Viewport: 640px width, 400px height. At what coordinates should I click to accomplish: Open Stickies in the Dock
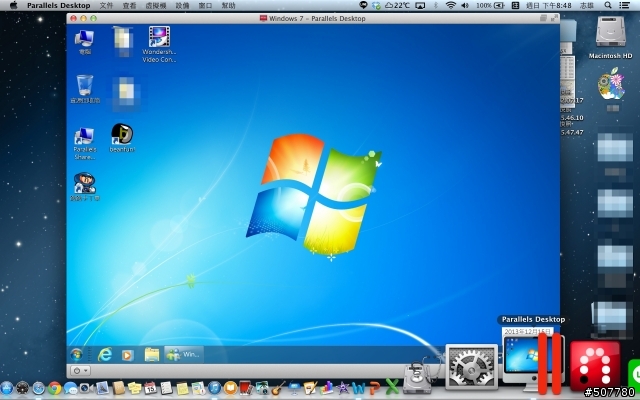click(x=134, y=388)
